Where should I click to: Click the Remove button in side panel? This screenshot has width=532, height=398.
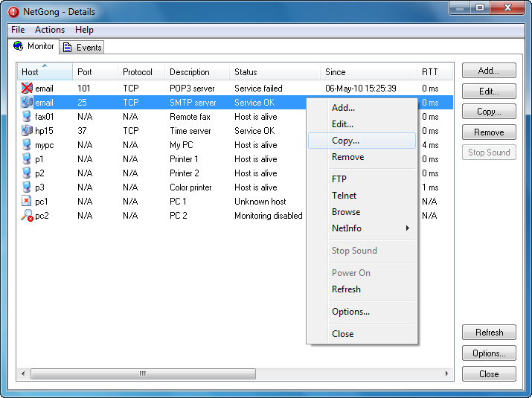[489, 132]
